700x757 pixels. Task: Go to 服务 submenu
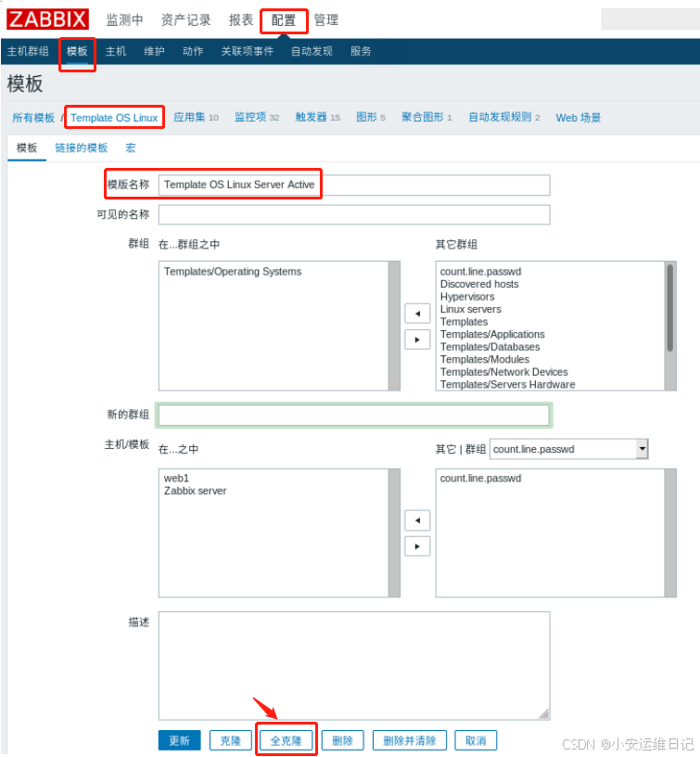pyautogui.click(x=361, y=51)
